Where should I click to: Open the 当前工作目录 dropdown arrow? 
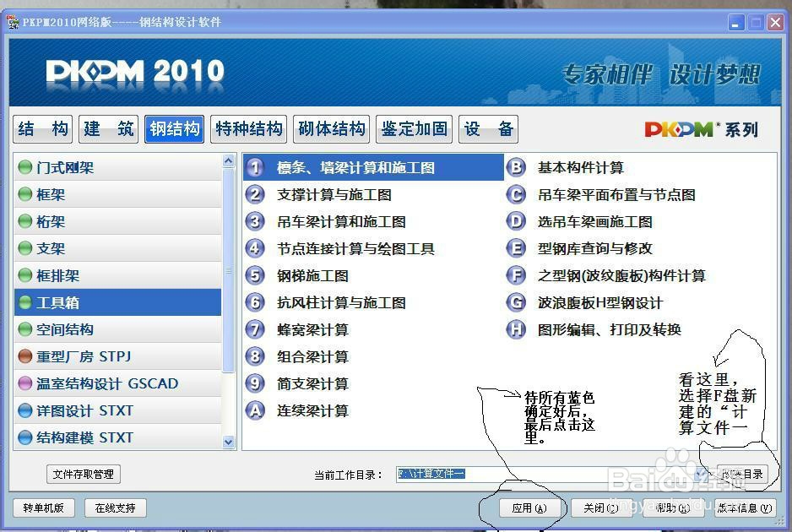pyautogui.click(x=700, y=474)
